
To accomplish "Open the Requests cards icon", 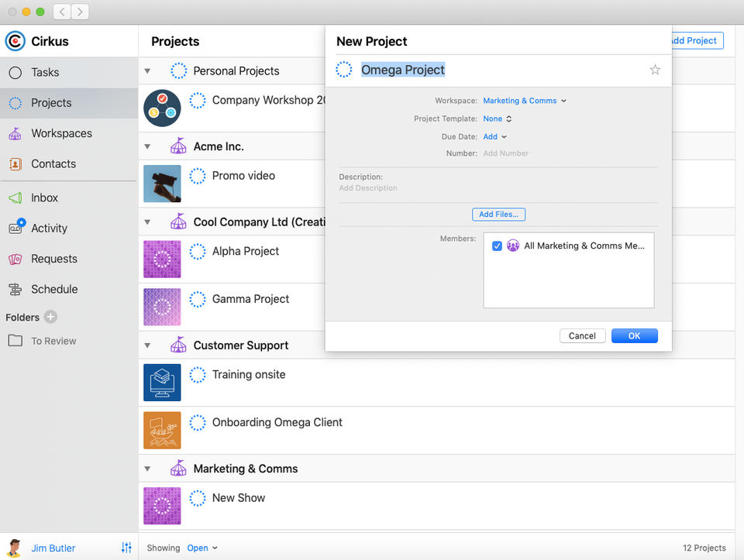I will tap(15, 259).
